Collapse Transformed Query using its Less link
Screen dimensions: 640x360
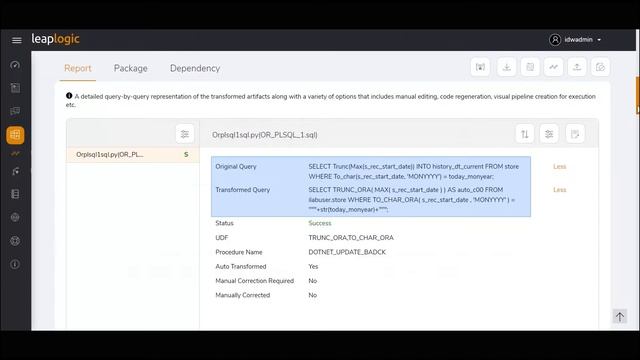tap(560, 190)
